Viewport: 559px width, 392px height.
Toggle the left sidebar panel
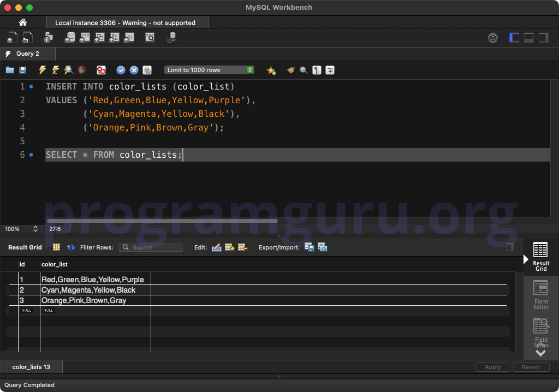coord(514,38)
